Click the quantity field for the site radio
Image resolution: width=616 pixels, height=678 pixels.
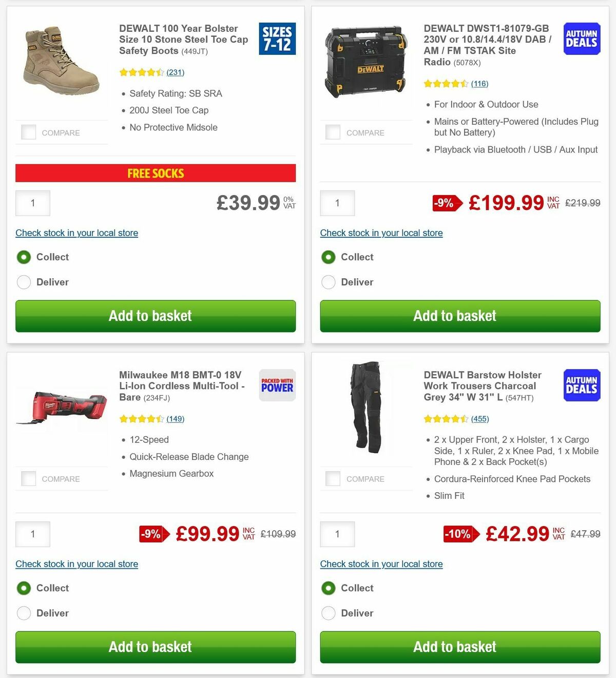click(337, 203)
